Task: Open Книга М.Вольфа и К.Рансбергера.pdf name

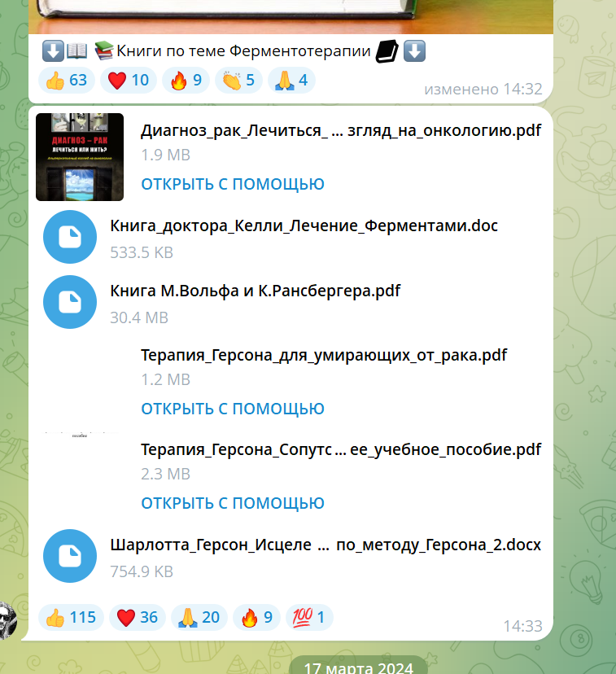Action: pos(256,291)
